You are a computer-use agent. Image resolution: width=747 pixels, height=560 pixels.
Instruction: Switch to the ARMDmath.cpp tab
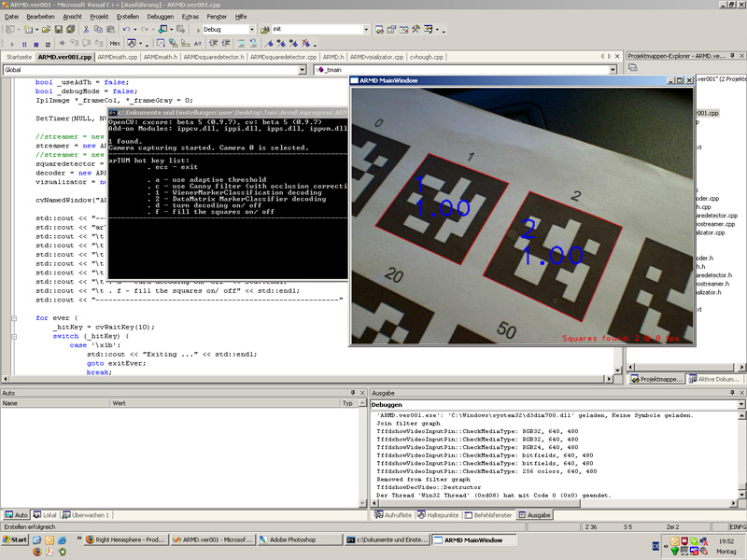(118, 57)
